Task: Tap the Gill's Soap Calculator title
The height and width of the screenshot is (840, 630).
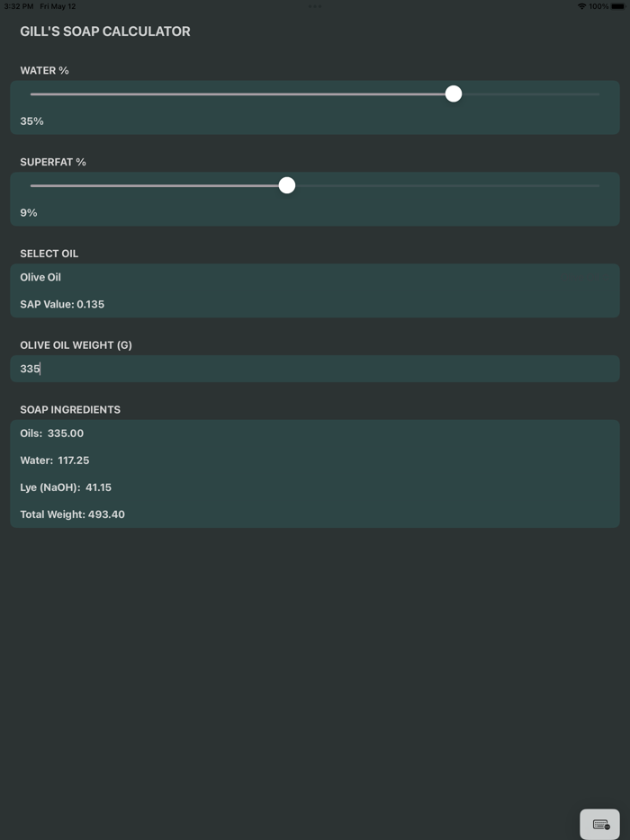Action: [105, 31]
